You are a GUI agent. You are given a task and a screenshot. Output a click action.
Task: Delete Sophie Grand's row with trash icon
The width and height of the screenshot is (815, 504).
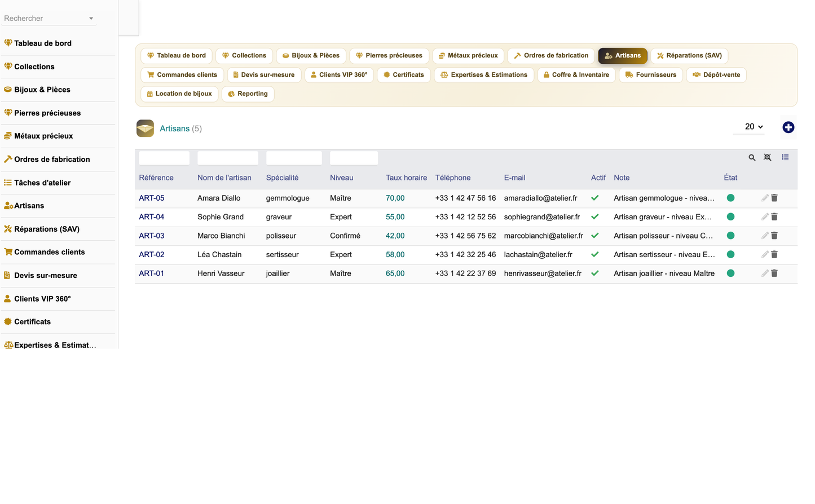(774, 217)
